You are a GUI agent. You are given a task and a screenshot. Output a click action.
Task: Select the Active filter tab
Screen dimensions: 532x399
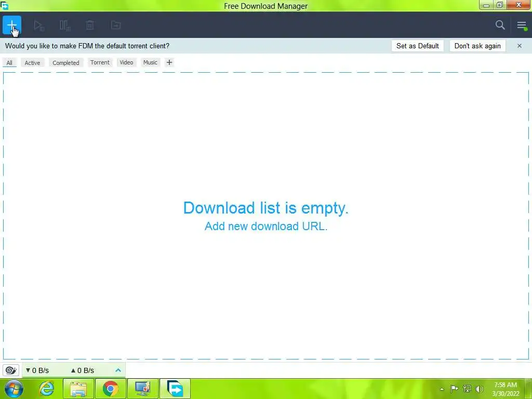[33, 63]
